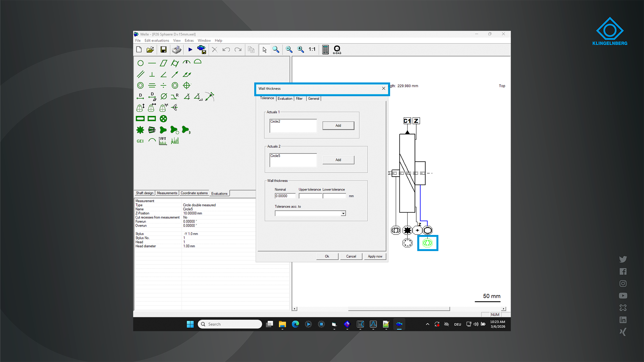Pick the three-line symmetry evaluation icon
Screen dimensions: 644x362
click(152, 85)
